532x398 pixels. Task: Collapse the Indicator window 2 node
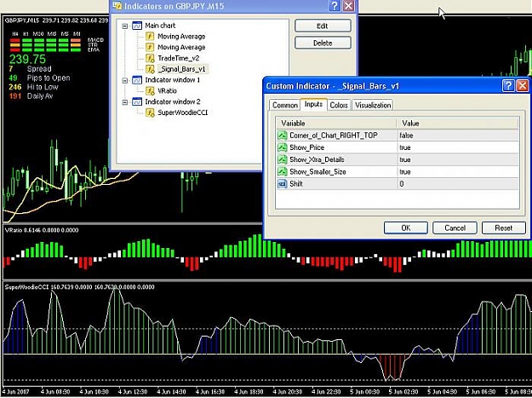click(x=125, y=102)
